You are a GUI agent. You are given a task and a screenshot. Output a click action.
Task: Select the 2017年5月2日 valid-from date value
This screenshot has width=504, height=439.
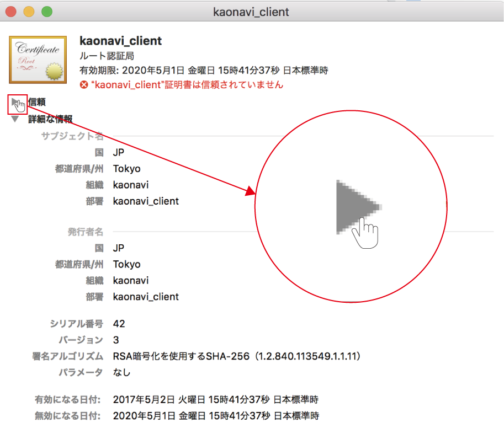(x=216, y=400)
